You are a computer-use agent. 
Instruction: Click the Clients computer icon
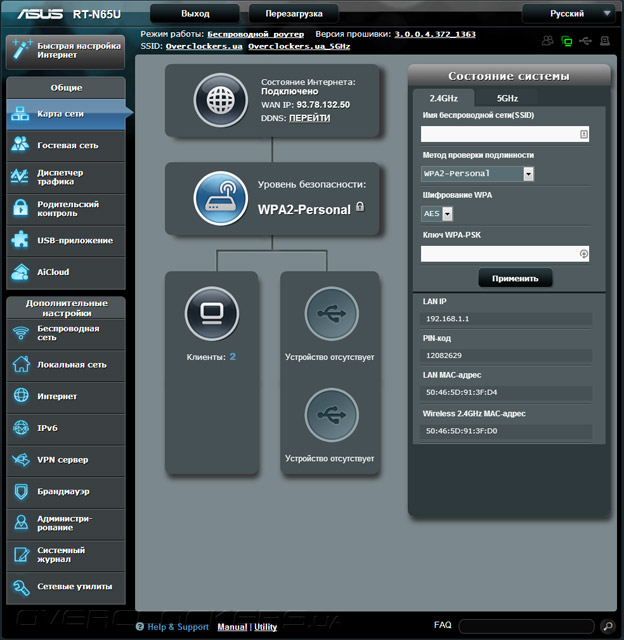[x=212, y=313]
